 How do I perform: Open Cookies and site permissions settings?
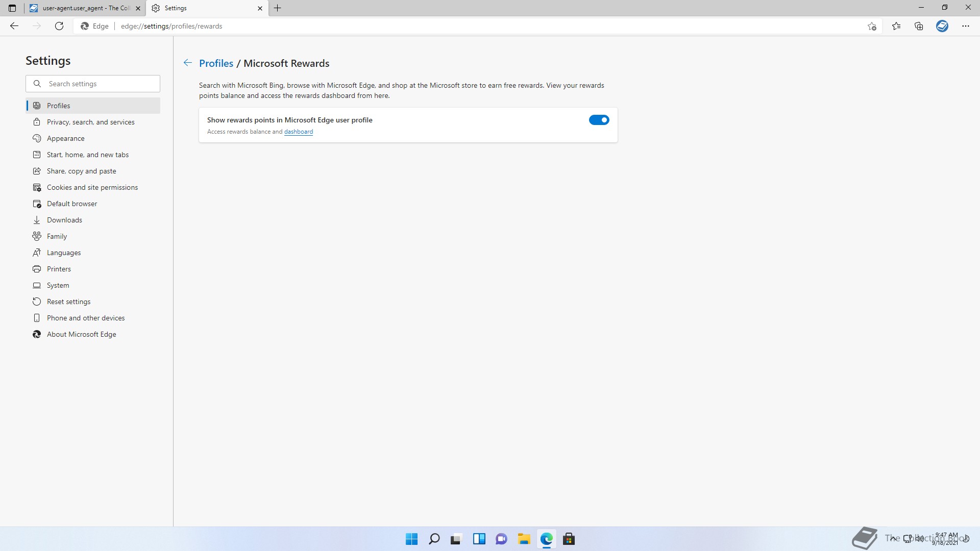click(x=93, y=187)
